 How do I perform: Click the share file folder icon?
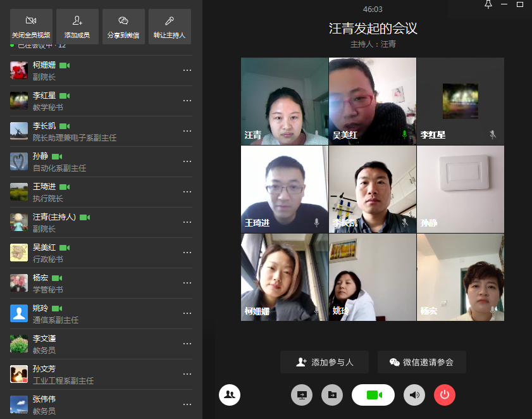pos(332,395)
